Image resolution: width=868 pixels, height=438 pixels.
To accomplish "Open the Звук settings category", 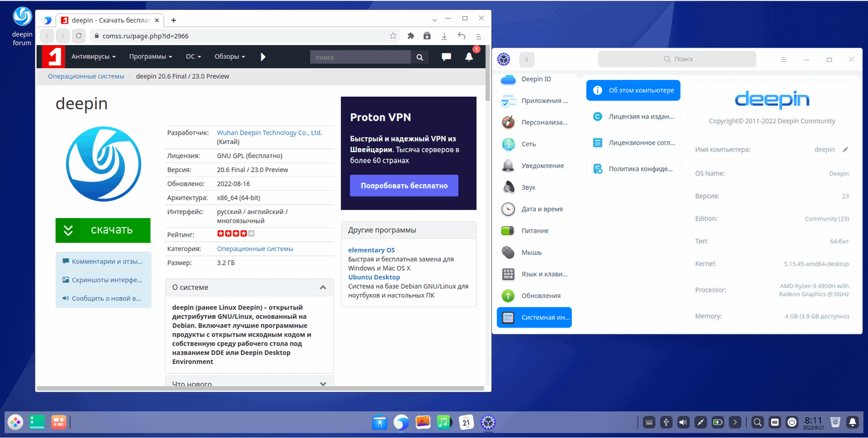I will pyautogui.click(x=534, y=187).
